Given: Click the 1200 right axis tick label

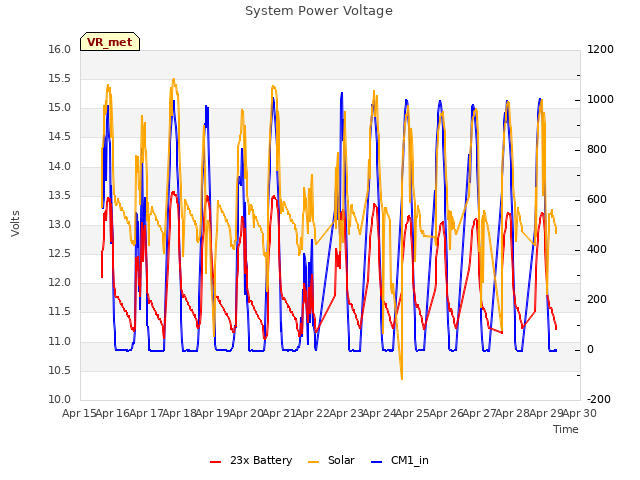Looking at the screenshot, I should tap(600, 49).
